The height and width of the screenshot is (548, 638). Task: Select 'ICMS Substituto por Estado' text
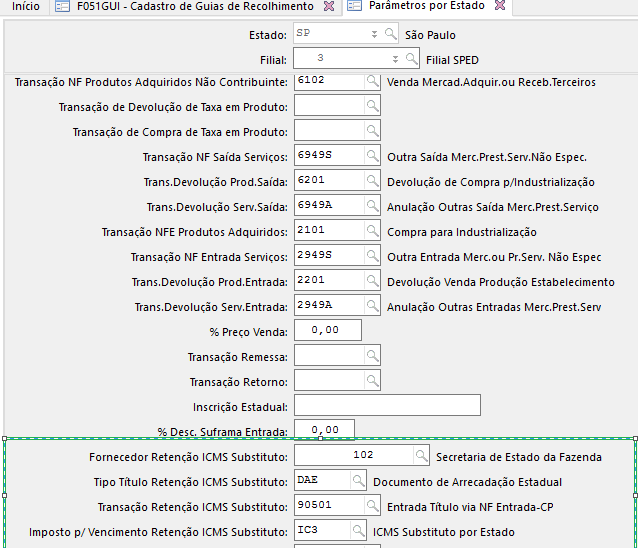(x=444, y=532)
